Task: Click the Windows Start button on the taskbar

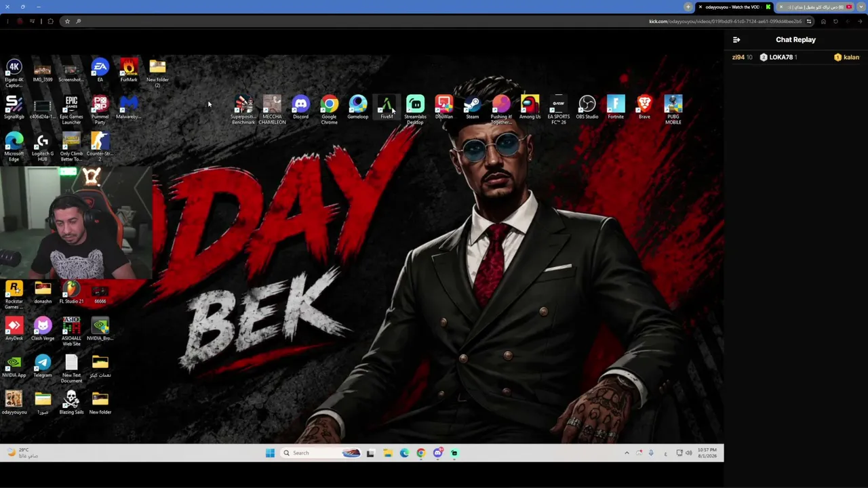Action: pos(270,453)
